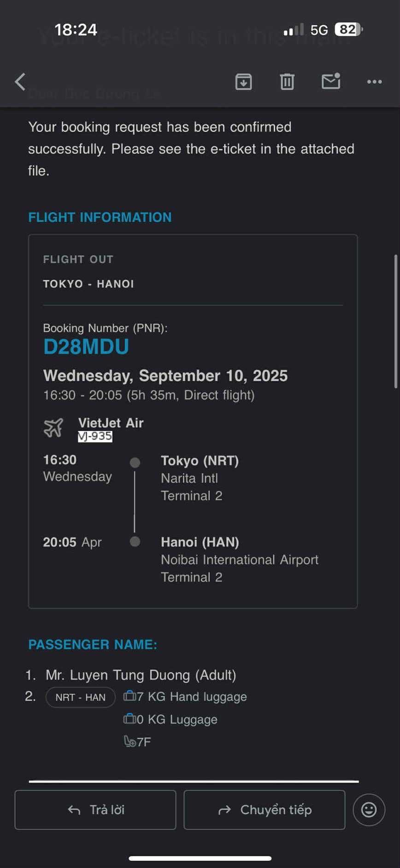Open the three-dot more options menu
Image resolution: width=400 pixels, height=868 pixels.
click(x=374, y=82)
